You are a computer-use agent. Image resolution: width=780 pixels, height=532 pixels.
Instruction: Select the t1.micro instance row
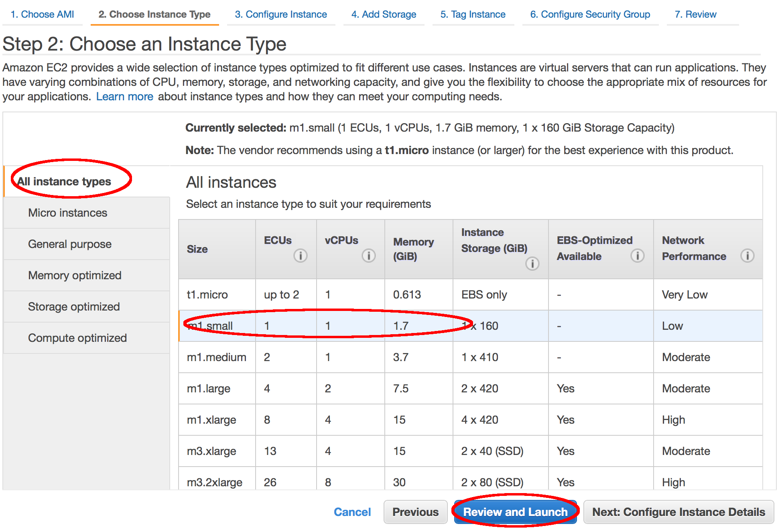point(471,294)
